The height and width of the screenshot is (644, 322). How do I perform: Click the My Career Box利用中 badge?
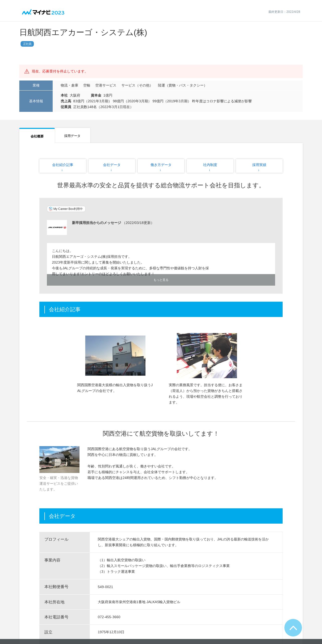tap(66, 209)
